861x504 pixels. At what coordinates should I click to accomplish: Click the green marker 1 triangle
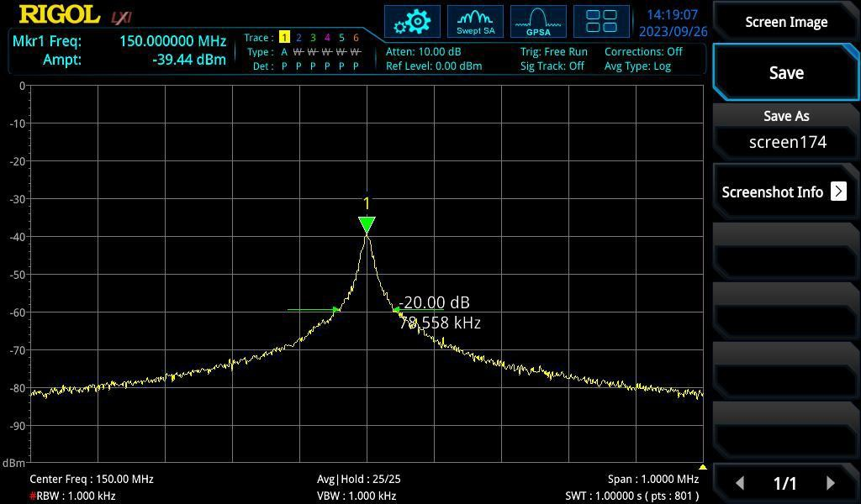(x=367, y=224)
